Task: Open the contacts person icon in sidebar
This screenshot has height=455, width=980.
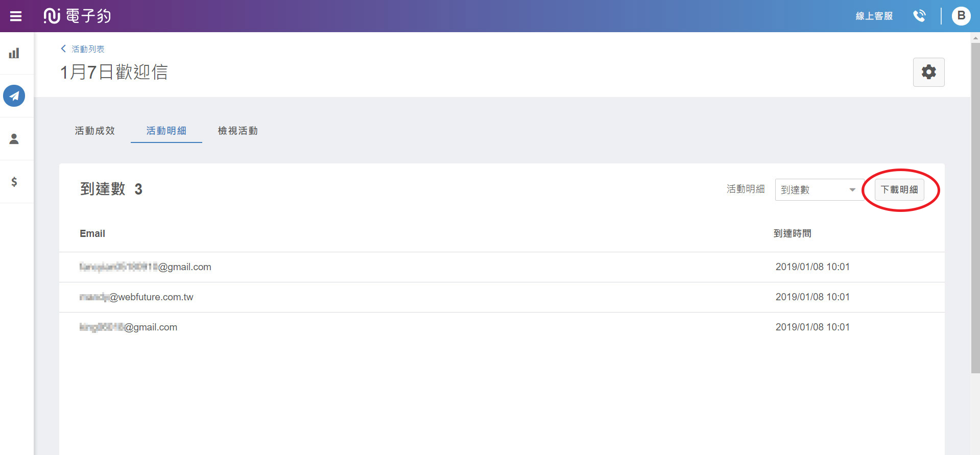Action: pos(14,139)
